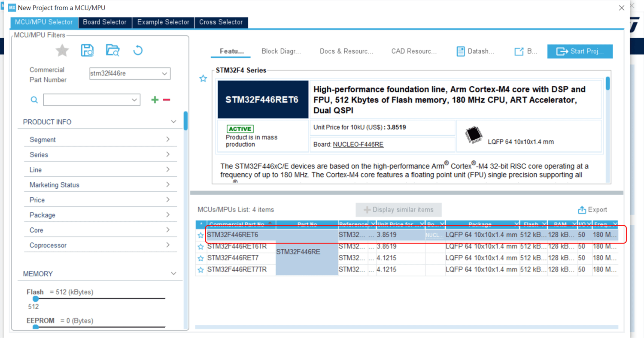Remove the I/O column using its X icon

click(589, 224)
